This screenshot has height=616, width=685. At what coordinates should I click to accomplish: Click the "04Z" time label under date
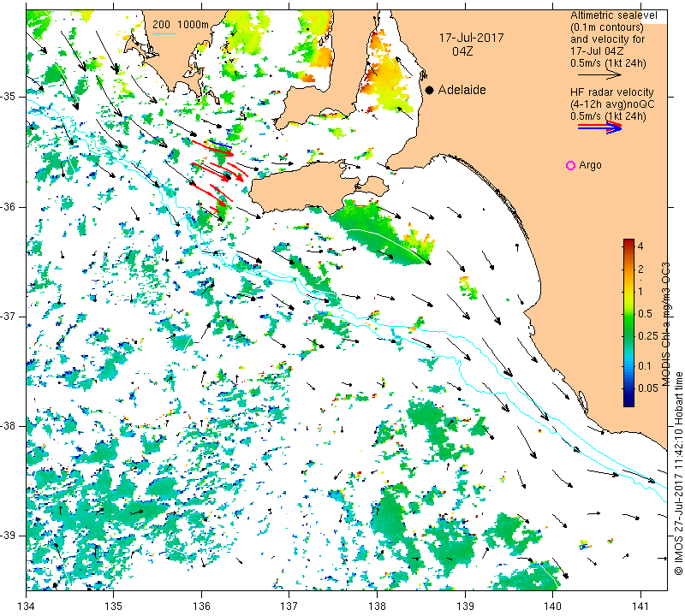click(x=462, y=51)
